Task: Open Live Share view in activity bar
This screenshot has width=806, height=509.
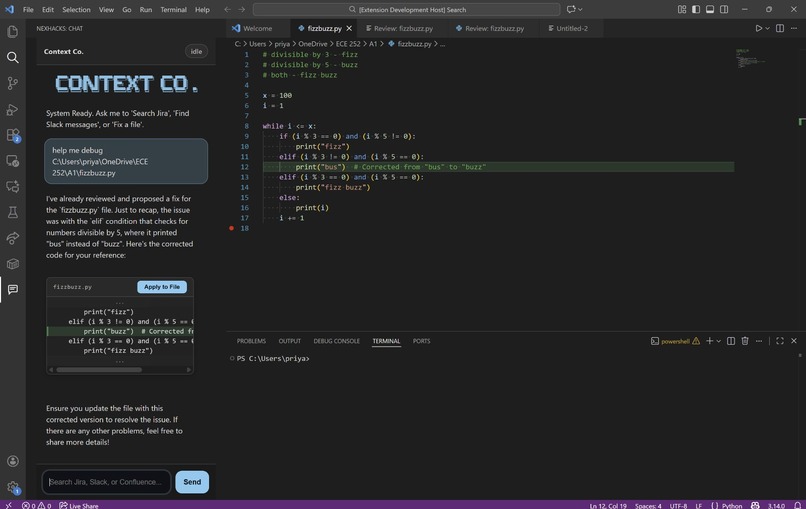Action: [x=13, y=238]
